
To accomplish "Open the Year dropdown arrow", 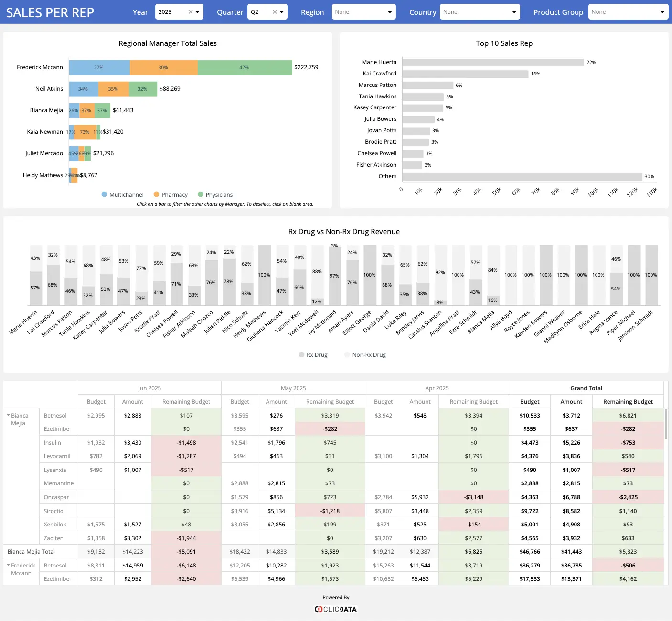I will pyautogui.click(x=198, y=12).
